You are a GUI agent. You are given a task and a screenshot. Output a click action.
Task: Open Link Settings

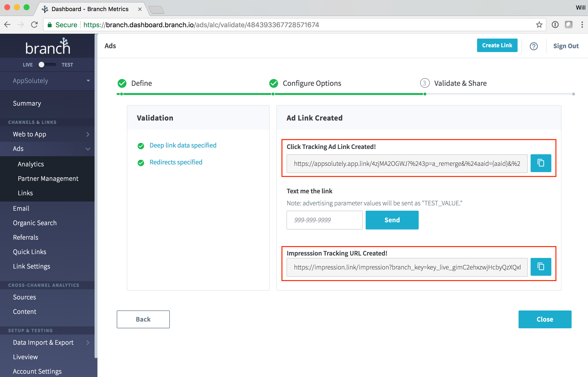coord(32,266)
